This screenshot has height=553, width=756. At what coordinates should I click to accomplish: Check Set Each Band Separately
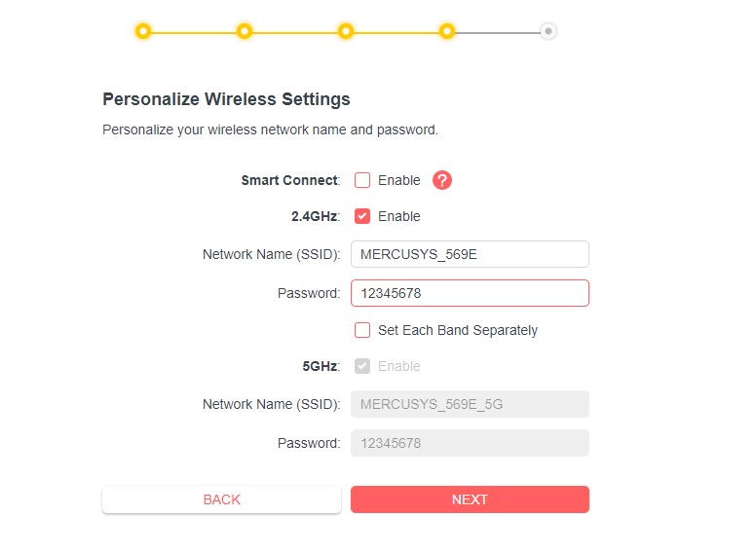(x=362, y=330)
